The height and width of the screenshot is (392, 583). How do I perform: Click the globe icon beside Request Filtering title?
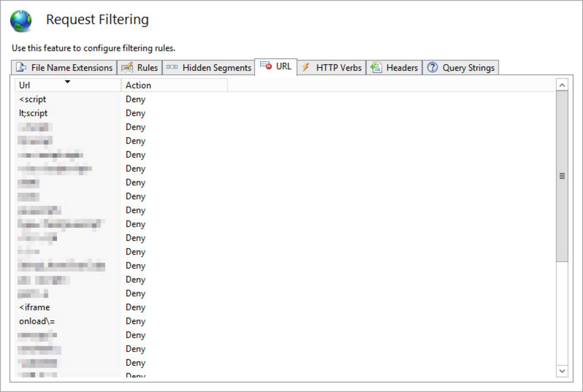(22, 20)
